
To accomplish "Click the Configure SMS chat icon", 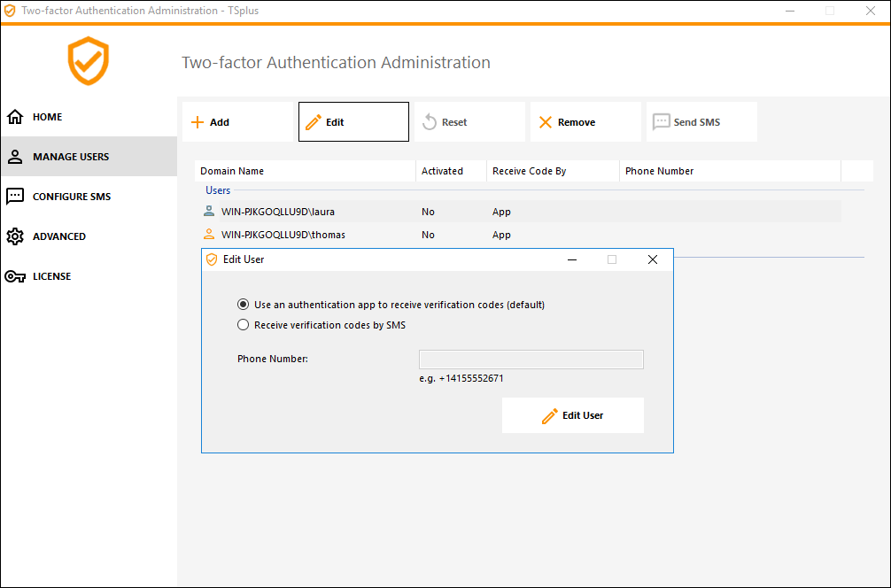I will [x=15, y=197].
